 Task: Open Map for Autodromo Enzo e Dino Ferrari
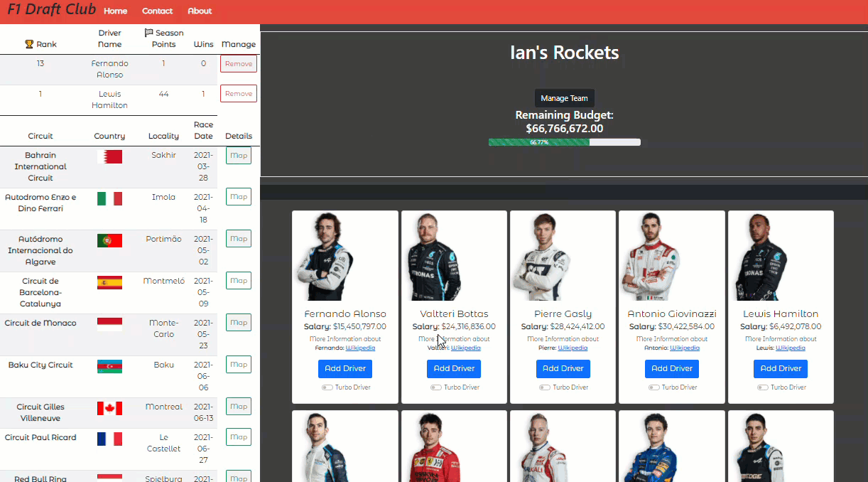[x=239, y=197]
